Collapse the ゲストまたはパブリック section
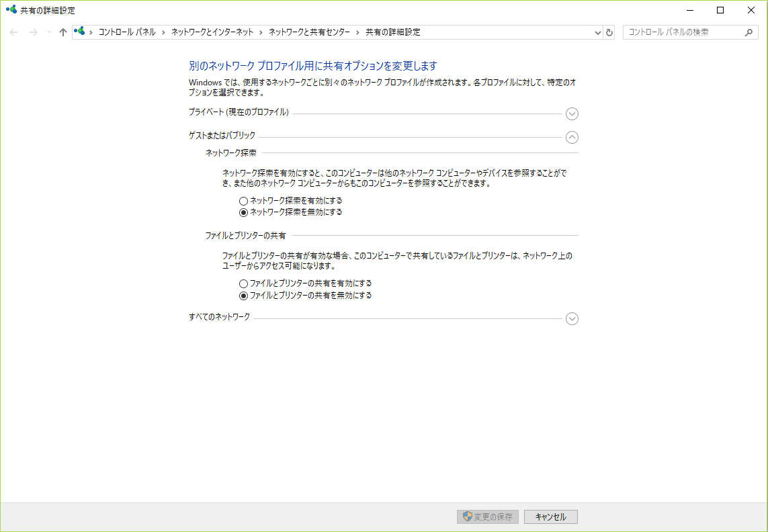The height and width of the screenshot is (532, 768). coord(572,138)
